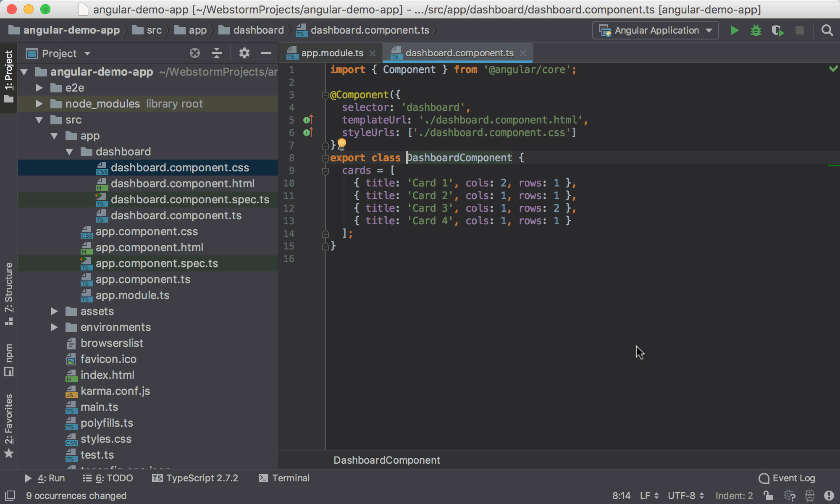Click the green Run button in toolbar
The width and height of the screenshot is (840, 504).
pyautogui.click(x=734, y=30)
